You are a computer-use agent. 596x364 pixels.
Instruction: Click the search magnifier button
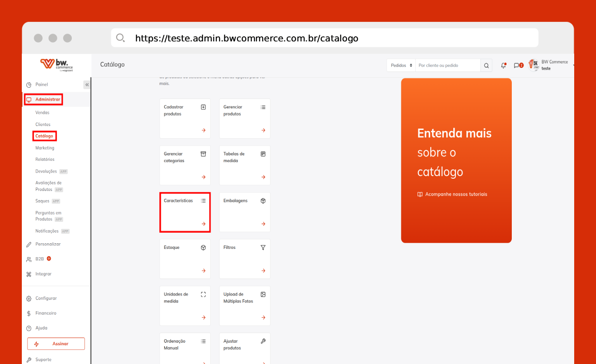point(486,65)
